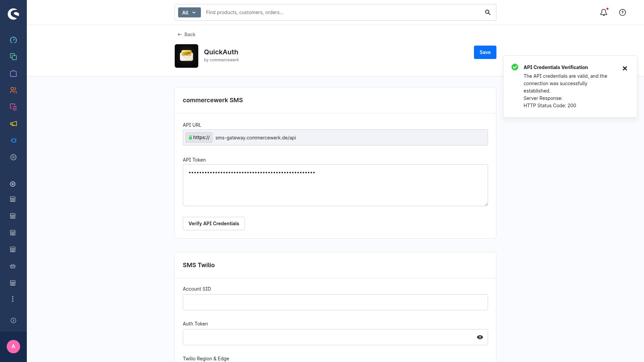The width and height of the screenshot is (644, 362).
Task: Open the help question mark icon
Action: click(x=623, y=12)
